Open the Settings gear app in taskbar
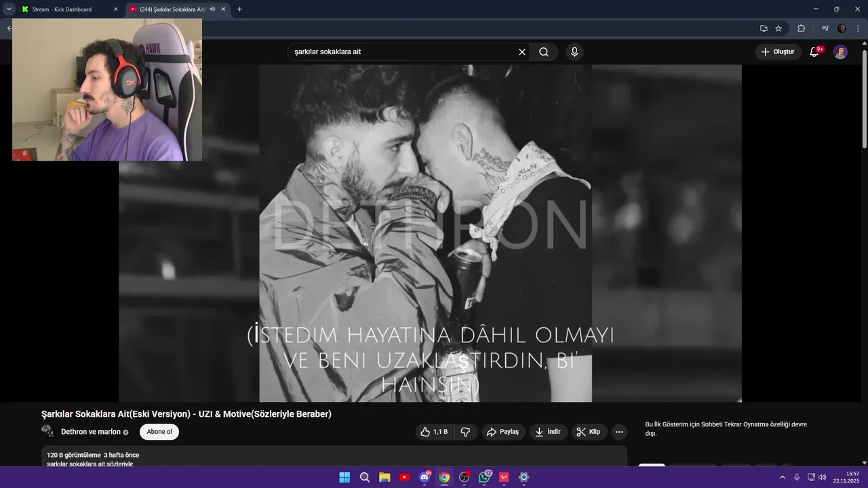Image resolution: width=868 pixels, height=488 pixels. (524, 477)
